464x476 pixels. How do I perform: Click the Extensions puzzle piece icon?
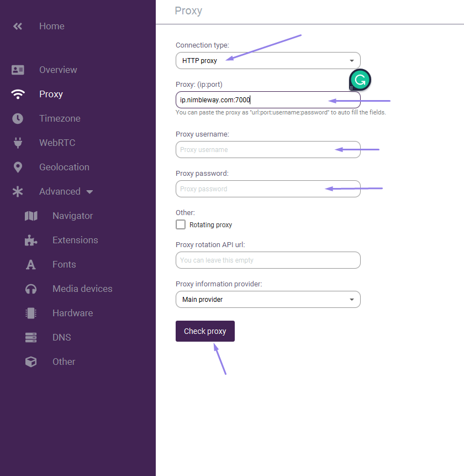click(x=31, y=240)
